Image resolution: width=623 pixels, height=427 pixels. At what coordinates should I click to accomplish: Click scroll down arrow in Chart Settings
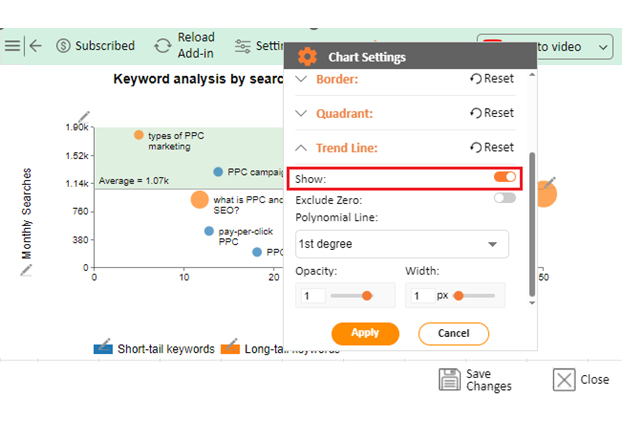coord(532,303)
